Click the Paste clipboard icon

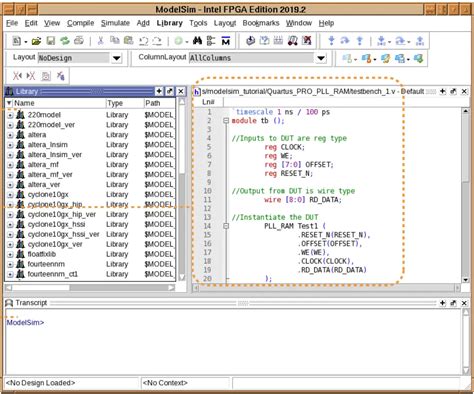coord(129,41)
